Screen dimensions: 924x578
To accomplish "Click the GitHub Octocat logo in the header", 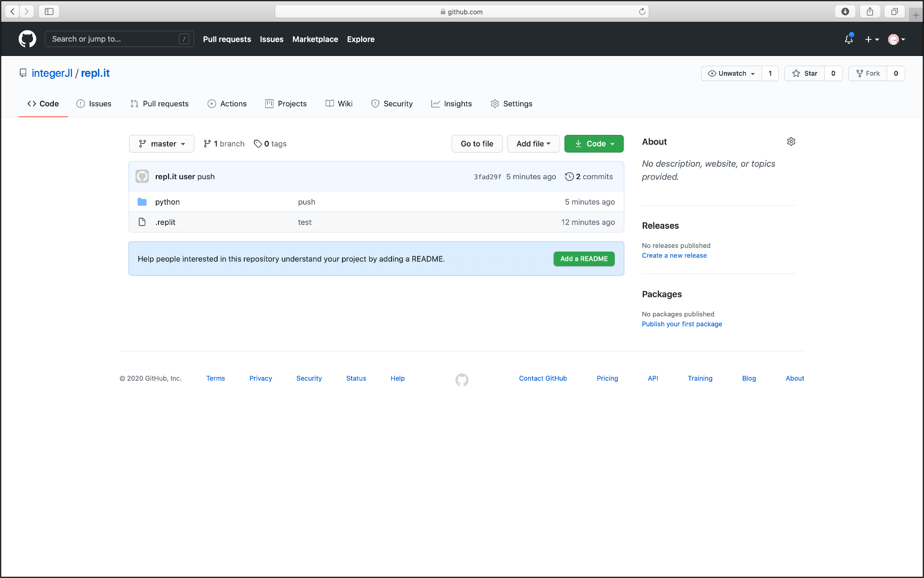I will pos(27,39).
